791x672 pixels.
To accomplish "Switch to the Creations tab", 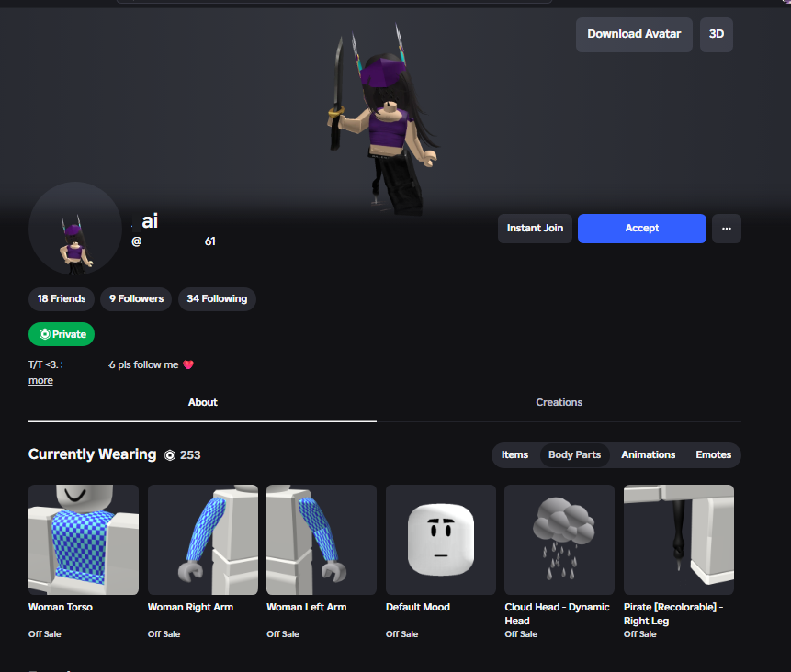I will tap(559, 402).
